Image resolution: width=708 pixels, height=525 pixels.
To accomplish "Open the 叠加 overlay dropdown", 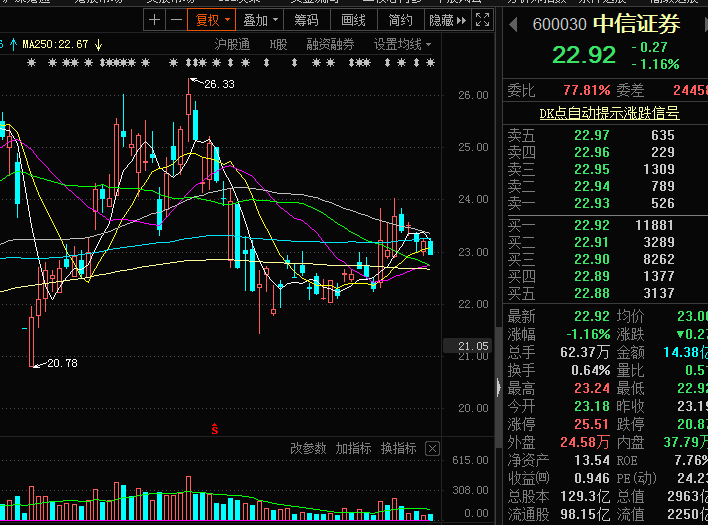I will [260, 20].
